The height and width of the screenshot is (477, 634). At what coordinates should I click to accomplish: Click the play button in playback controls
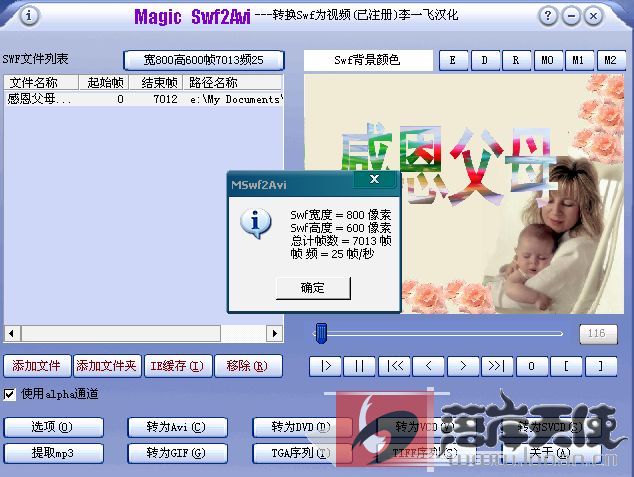pos(325,366)
